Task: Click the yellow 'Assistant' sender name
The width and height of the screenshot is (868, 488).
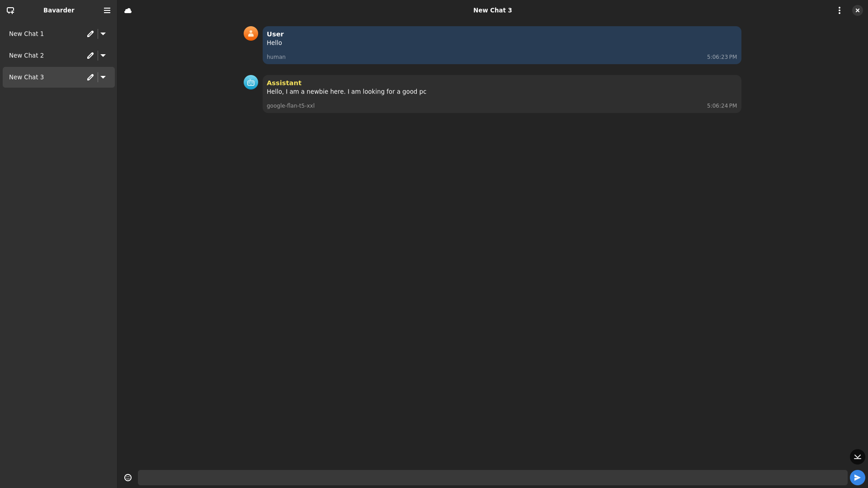Action: 284,83
